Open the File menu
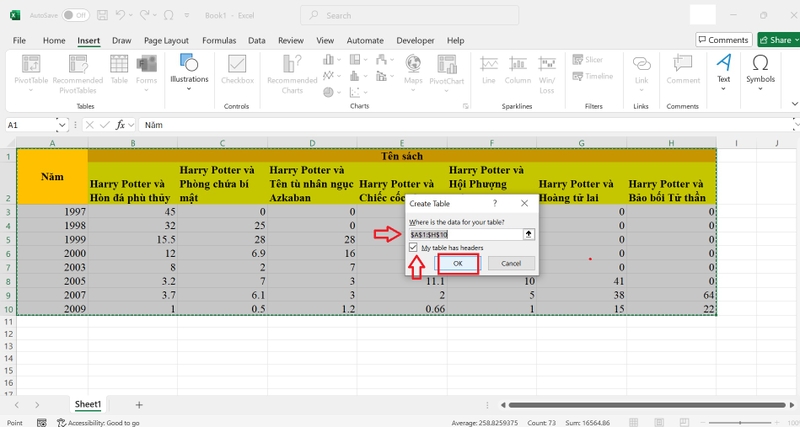800x427 pixels. point(19,40)
